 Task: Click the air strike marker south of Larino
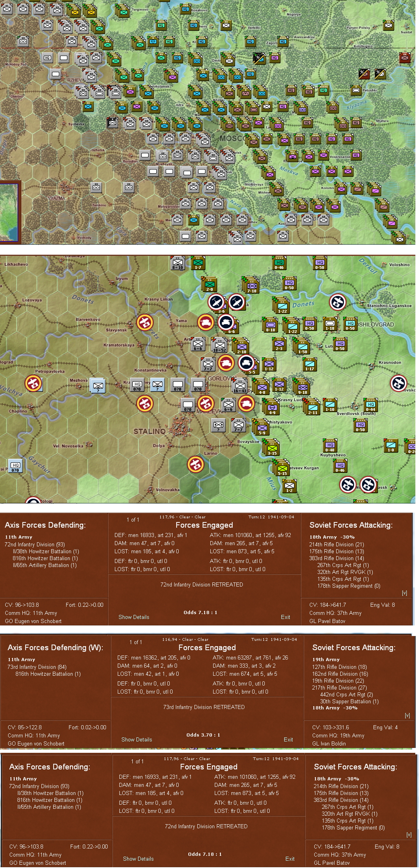coord(195,464)
